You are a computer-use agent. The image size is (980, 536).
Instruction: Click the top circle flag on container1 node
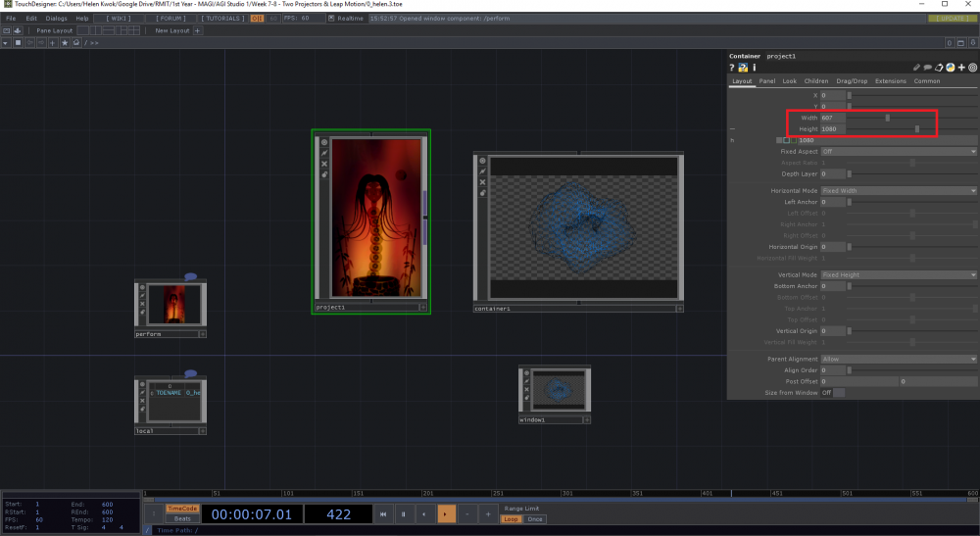pyautogui.click(x=482, y=161)
